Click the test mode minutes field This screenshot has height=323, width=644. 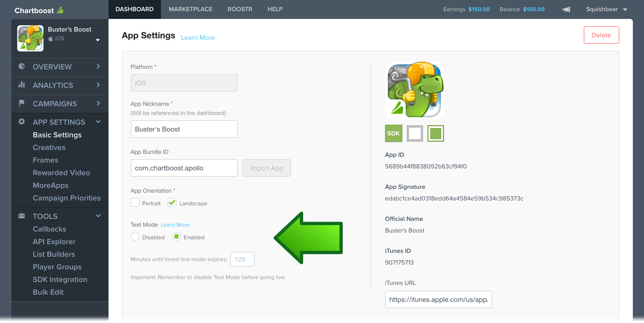click(x=242, y=259)
